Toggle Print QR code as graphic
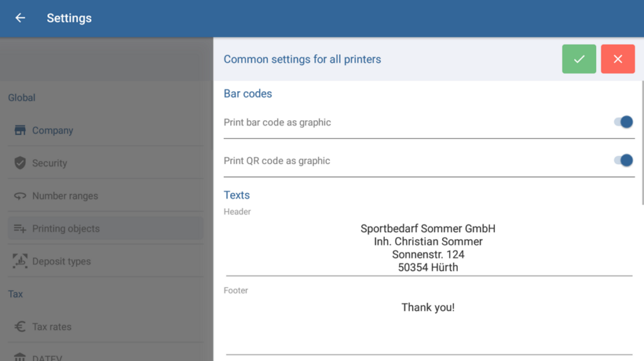The image size is (644, 361). coord(623,161)
